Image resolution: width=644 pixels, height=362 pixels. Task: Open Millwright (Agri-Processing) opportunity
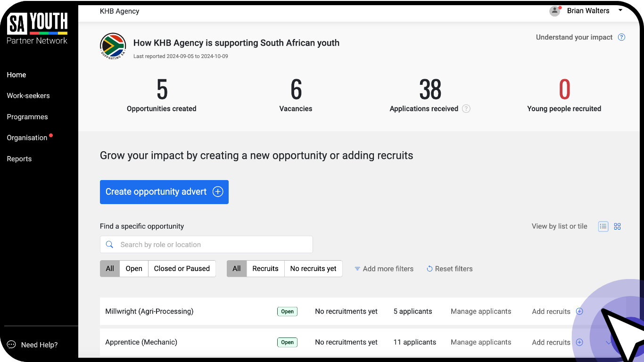click(149, 312)
